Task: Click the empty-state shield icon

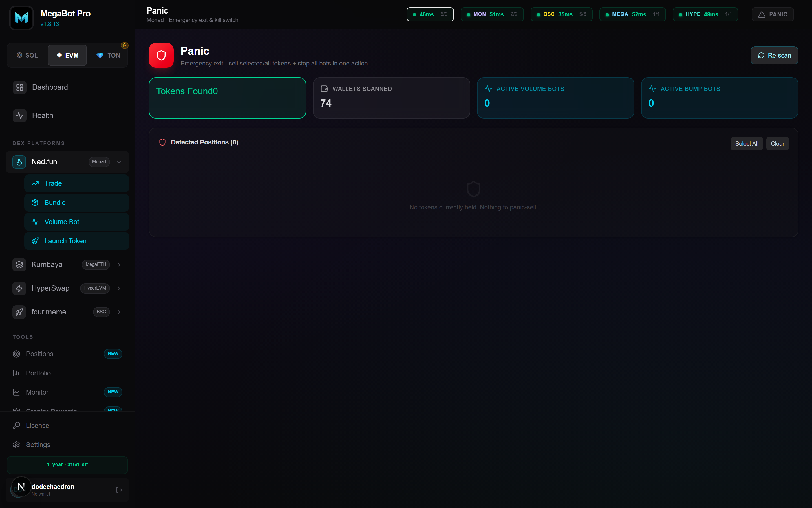Action: (473, 189)
